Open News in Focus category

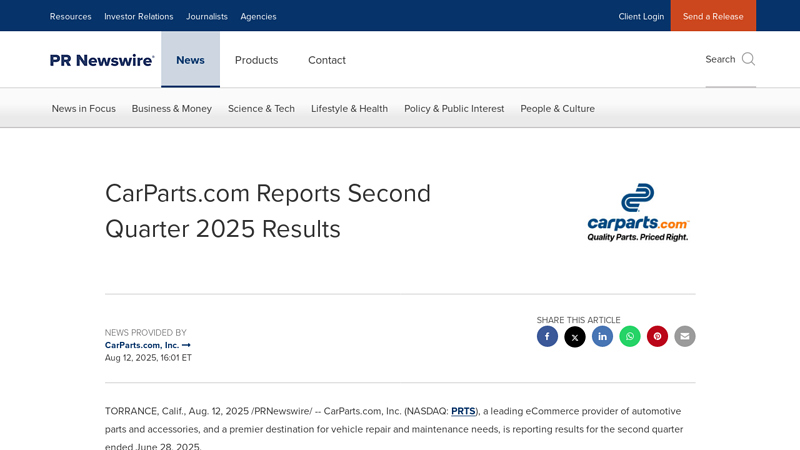(x=84, y=109)
